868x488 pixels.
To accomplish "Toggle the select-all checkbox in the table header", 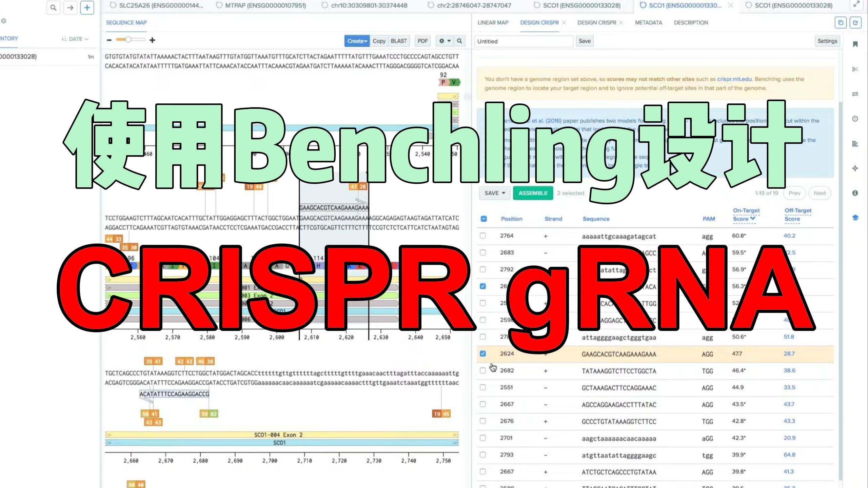I will tap(484, 219).
